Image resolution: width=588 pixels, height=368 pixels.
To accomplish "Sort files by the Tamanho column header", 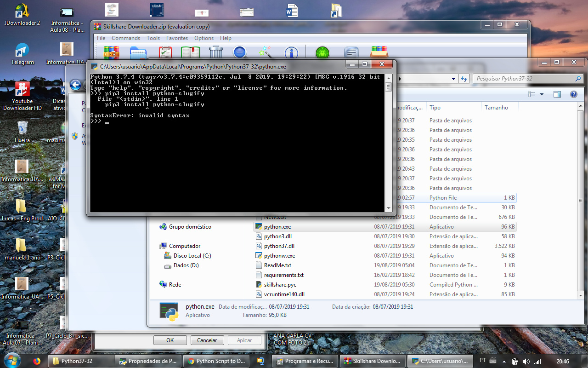I will pyautogui.click(x=496, y=108).
